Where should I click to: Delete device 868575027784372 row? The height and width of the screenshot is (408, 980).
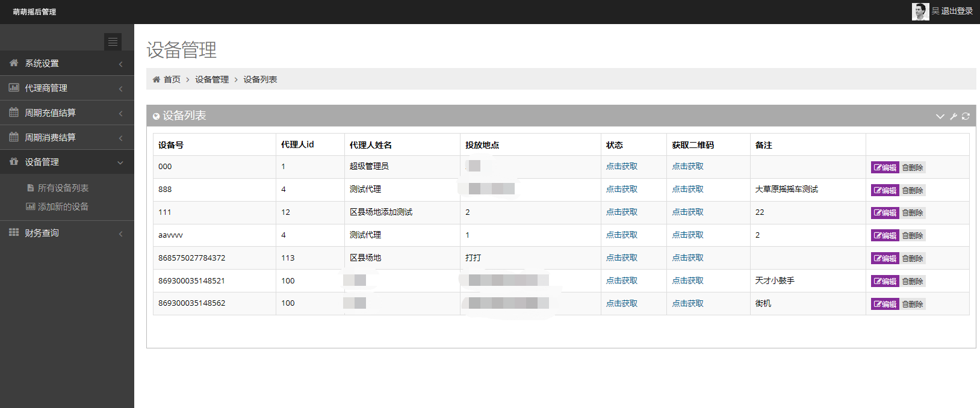pos(913,258)
